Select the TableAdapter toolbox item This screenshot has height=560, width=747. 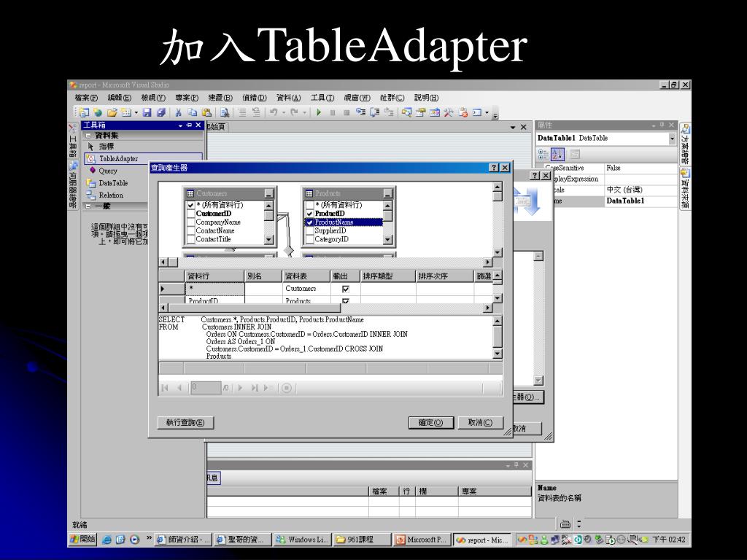(x=143, y=158)
